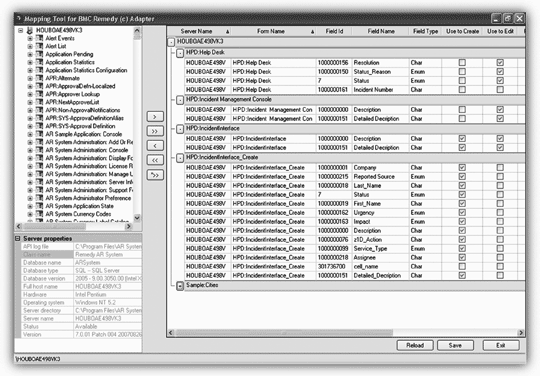Select the Alert Events form icon
Image resolution: width=540 pixels, height=376 pixels.
pyautogui.click(x=40, y=38)
